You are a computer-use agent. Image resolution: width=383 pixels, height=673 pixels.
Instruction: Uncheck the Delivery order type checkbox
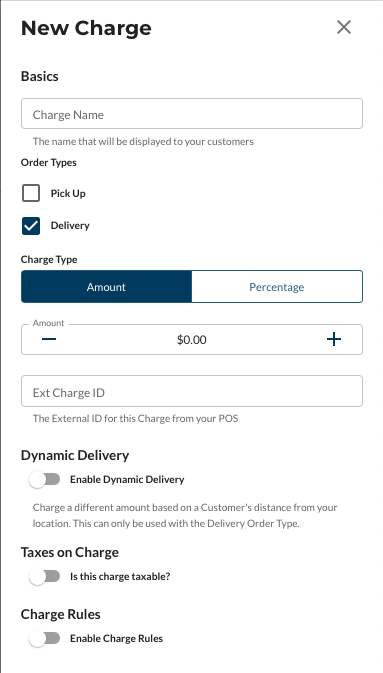point(31,226)
